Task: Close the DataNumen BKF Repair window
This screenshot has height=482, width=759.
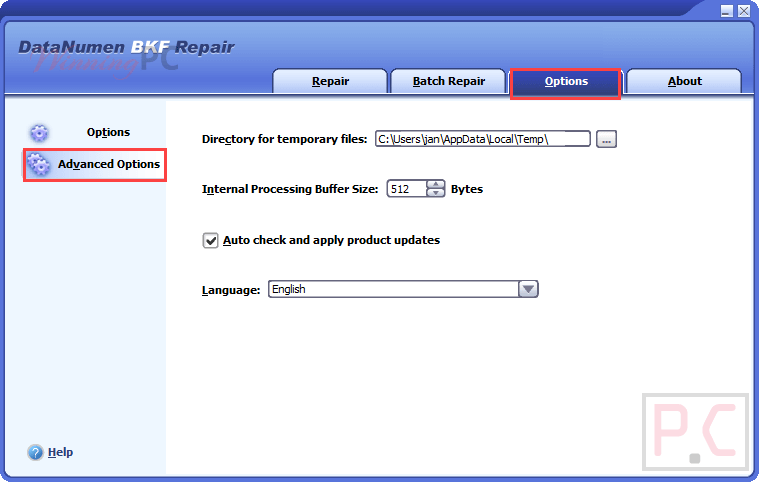Action: click(x=744, y=11)
